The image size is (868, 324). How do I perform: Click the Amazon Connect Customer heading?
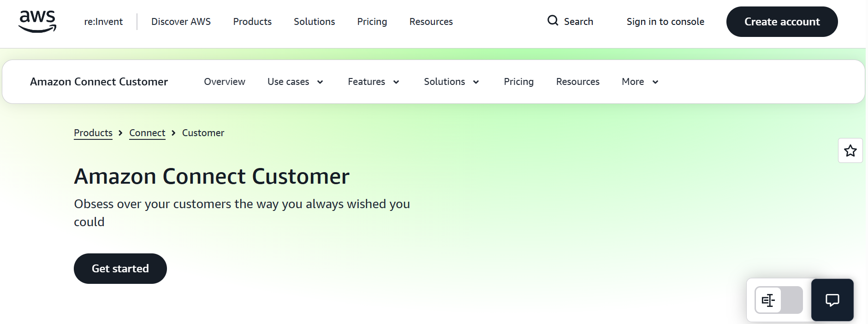(x=212, y=176)
